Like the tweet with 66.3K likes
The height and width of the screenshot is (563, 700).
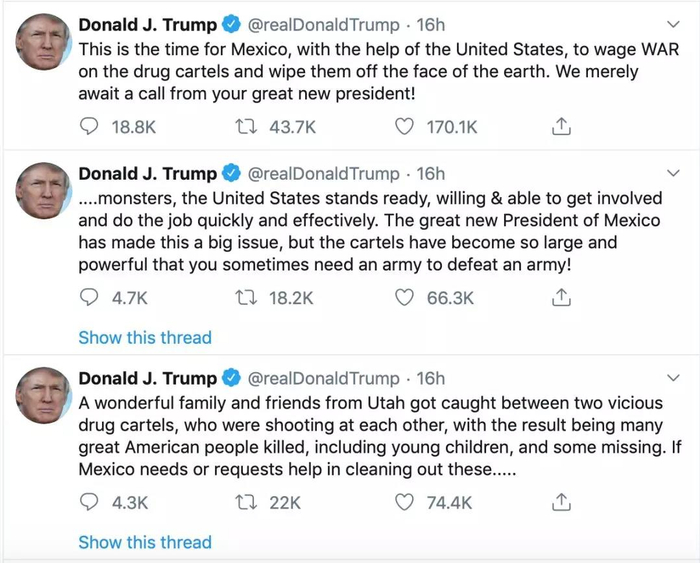404,298
